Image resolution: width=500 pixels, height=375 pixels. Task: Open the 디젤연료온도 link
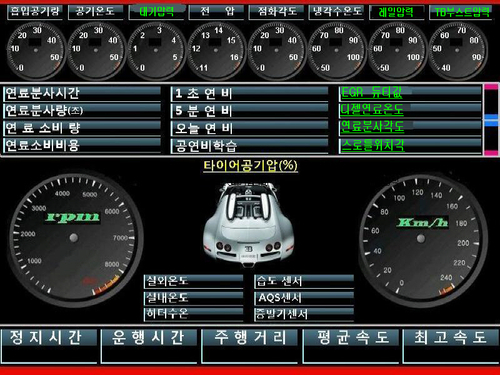[x=372, y=109]
